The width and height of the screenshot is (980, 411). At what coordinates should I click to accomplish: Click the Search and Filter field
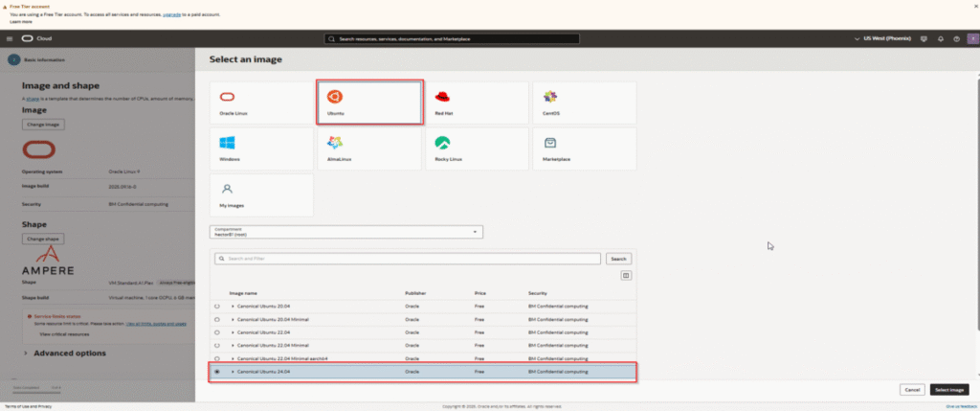(x=408, y=259)
